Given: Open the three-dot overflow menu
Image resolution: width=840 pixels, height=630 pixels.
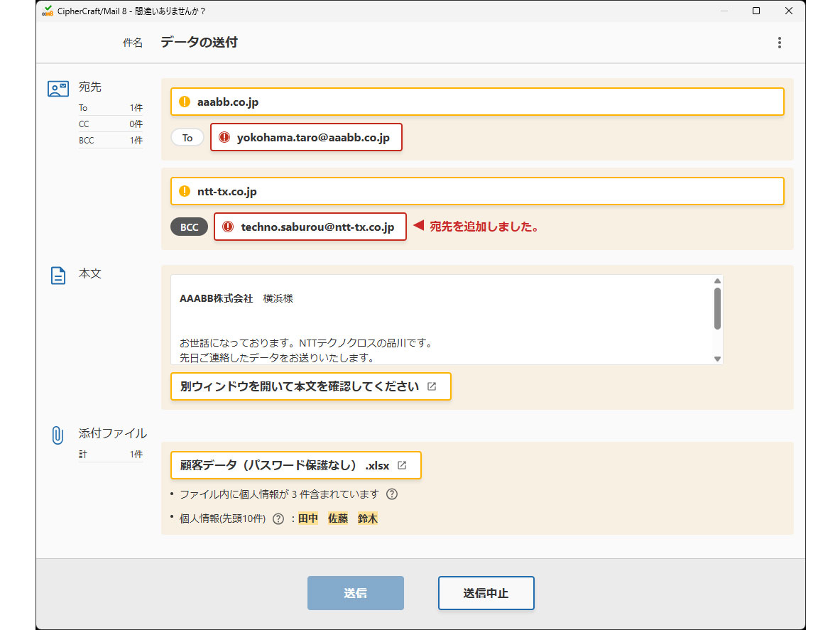Looking at the screenshot, I should pyautogui.click(x=779, y=43).
